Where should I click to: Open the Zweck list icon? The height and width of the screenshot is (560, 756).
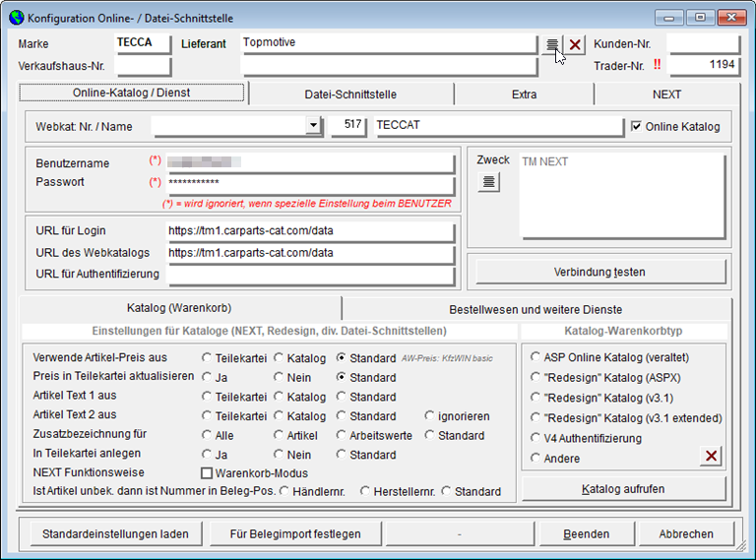(x=488, y=182)
